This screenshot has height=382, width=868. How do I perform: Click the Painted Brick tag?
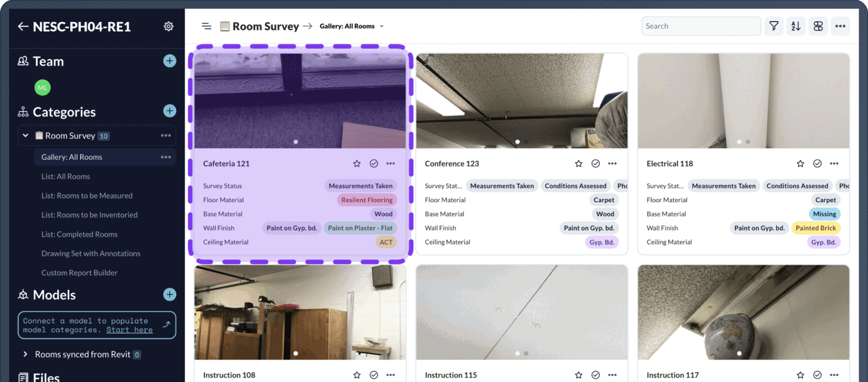point(816,228)
